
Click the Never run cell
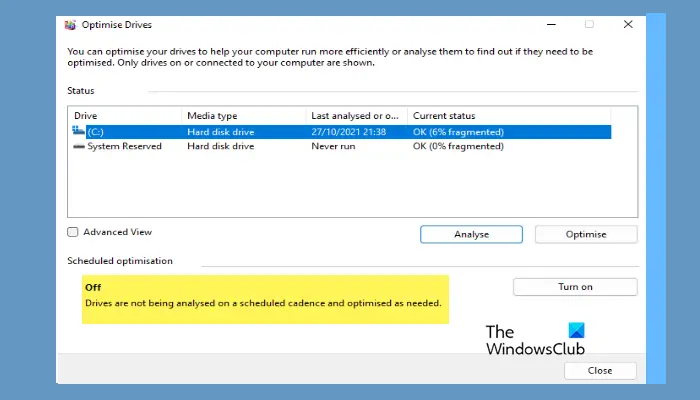tap(333, 146)
